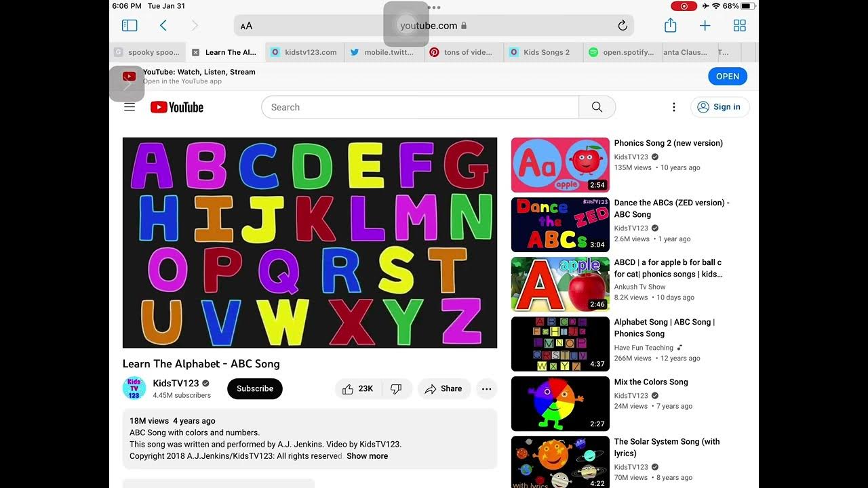Tap the AA reader settings button

coord(246,26)
